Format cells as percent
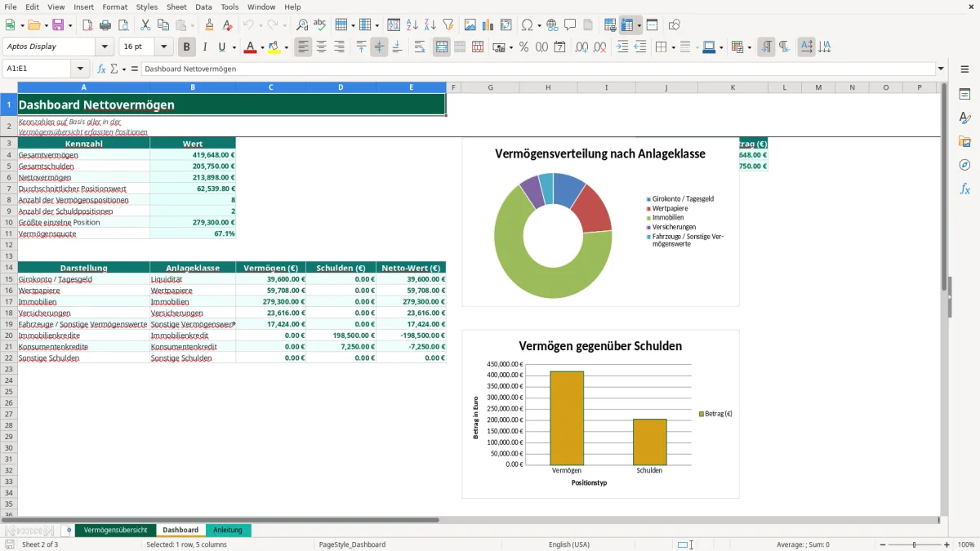Image resolution: width=980 pixels, height=551 pixels. click(x=523, y=47)
